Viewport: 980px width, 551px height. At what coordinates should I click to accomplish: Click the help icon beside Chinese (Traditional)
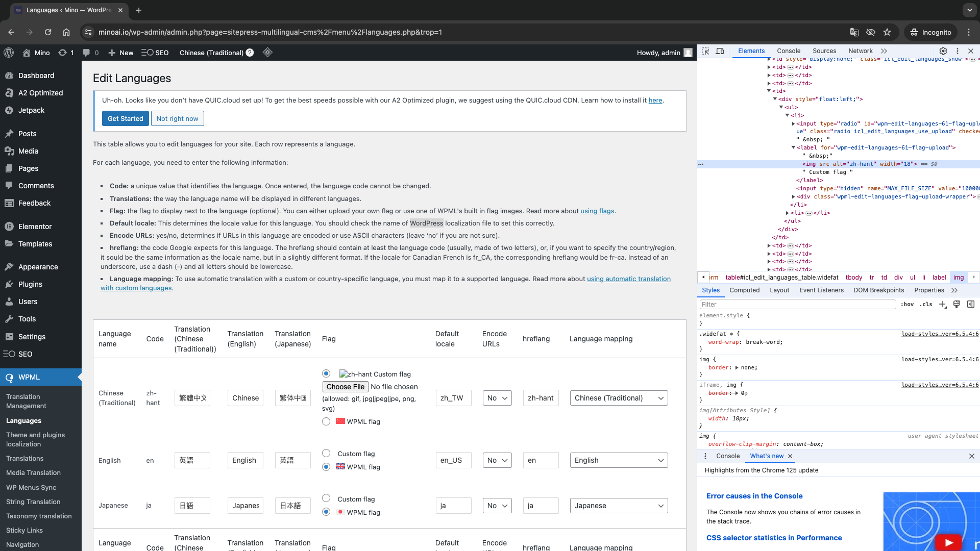tap(250, 53)
